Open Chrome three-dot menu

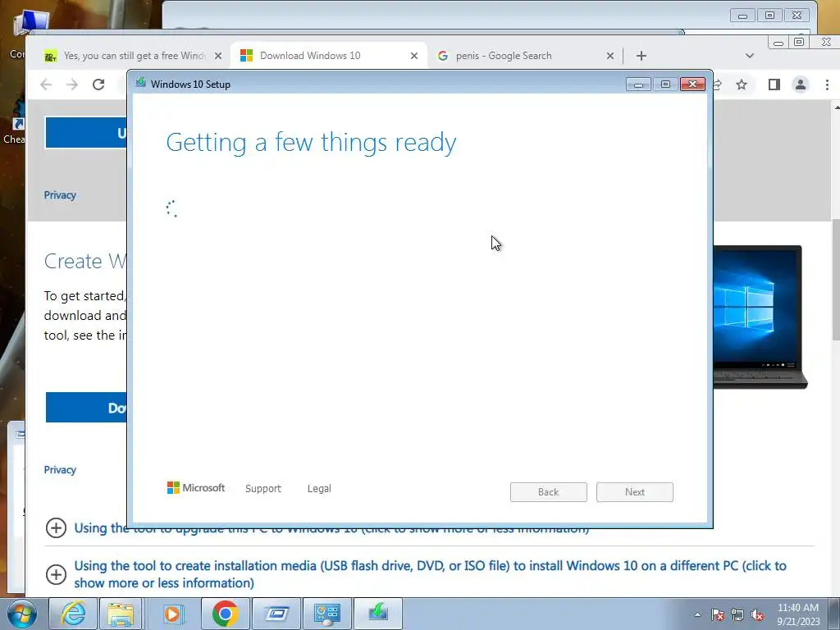827,84
